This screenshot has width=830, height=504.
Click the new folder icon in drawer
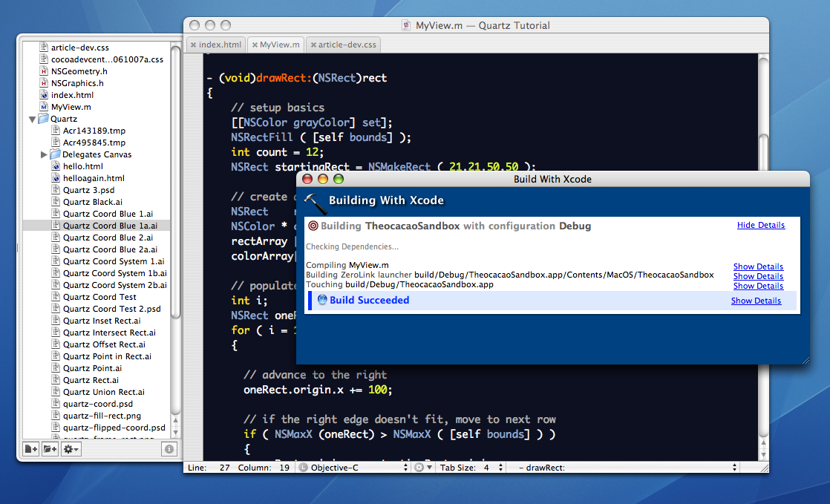(x=50, y=449)
